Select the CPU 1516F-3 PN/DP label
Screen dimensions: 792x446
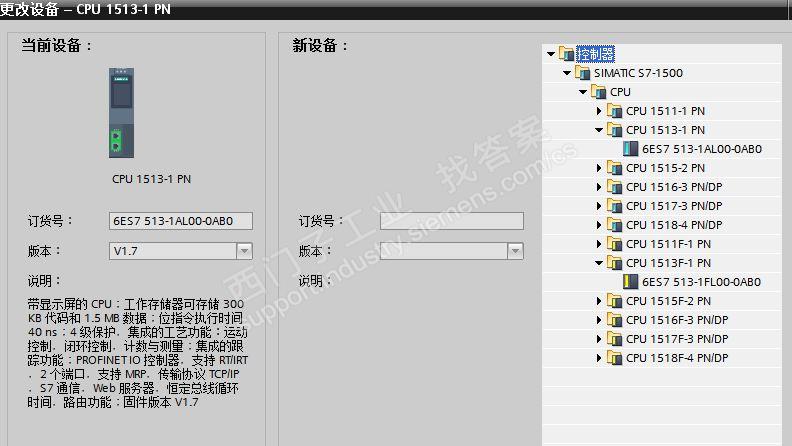coord(677,320)
